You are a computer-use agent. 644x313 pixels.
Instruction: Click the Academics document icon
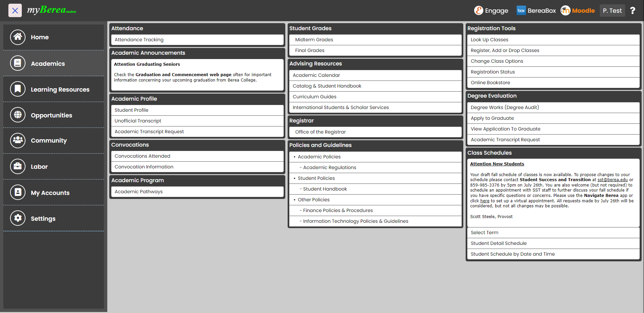[x=18, y=63]
